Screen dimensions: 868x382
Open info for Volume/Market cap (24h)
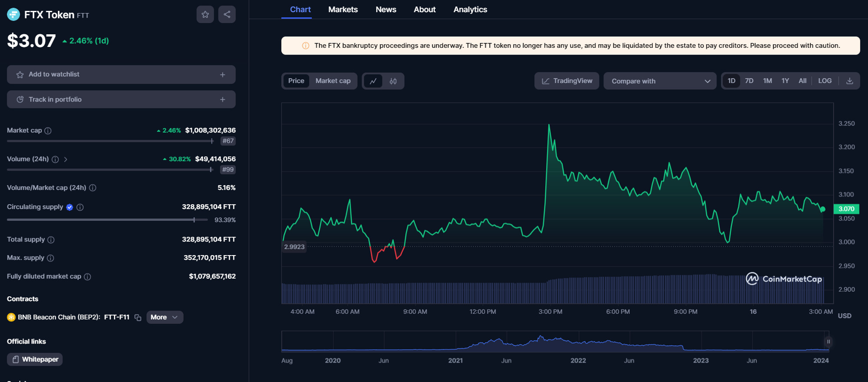(93, 188)
